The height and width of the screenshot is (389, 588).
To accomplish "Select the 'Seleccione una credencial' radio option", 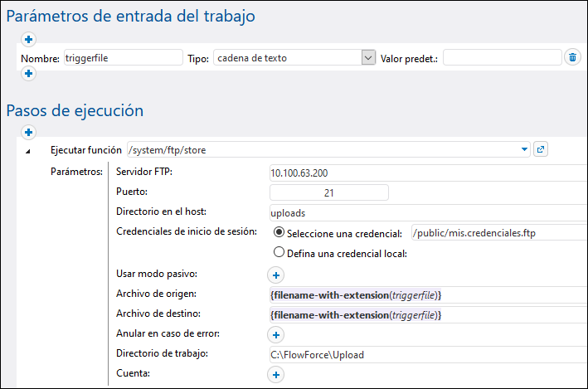I will (279, 232).
